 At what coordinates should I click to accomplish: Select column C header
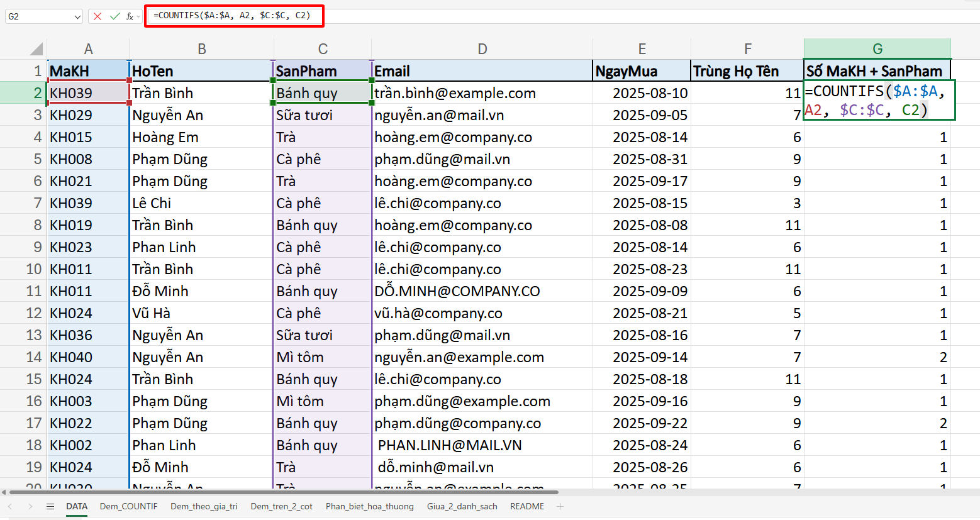pyautogui.click(x=323, y=49)
